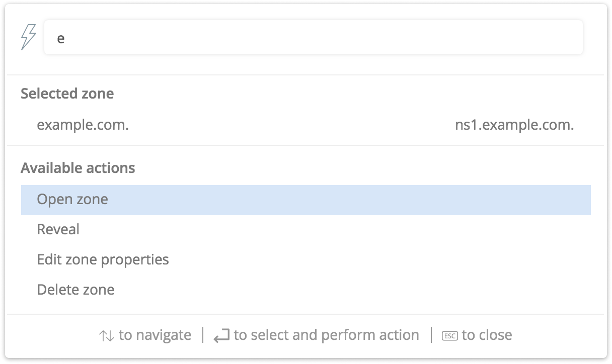
Task: Click divider between navigate and select hints
Action: coord(203,335)
